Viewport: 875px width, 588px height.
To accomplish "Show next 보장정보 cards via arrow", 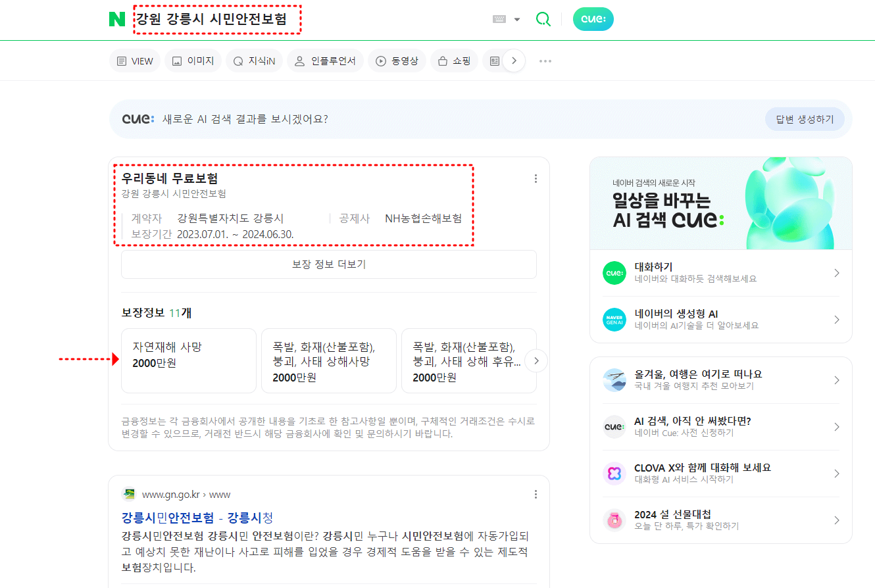I will click(536, 360).
